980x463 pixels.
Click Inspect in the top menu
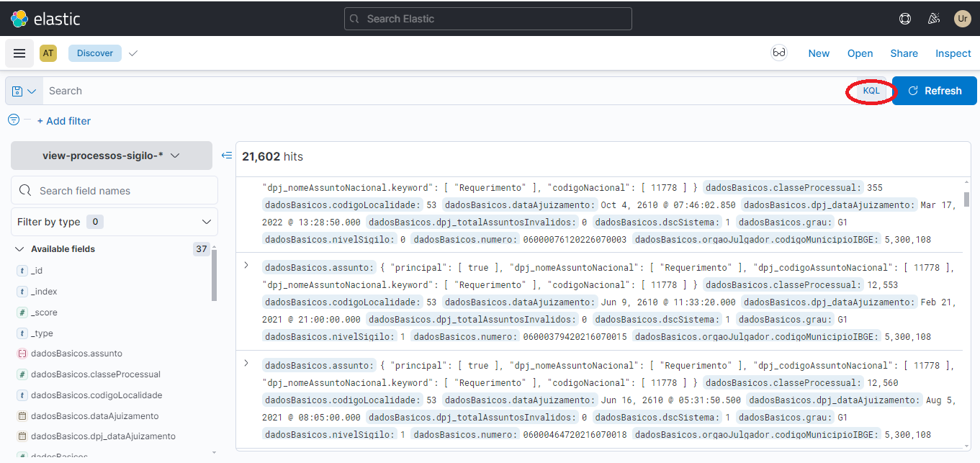953,53
